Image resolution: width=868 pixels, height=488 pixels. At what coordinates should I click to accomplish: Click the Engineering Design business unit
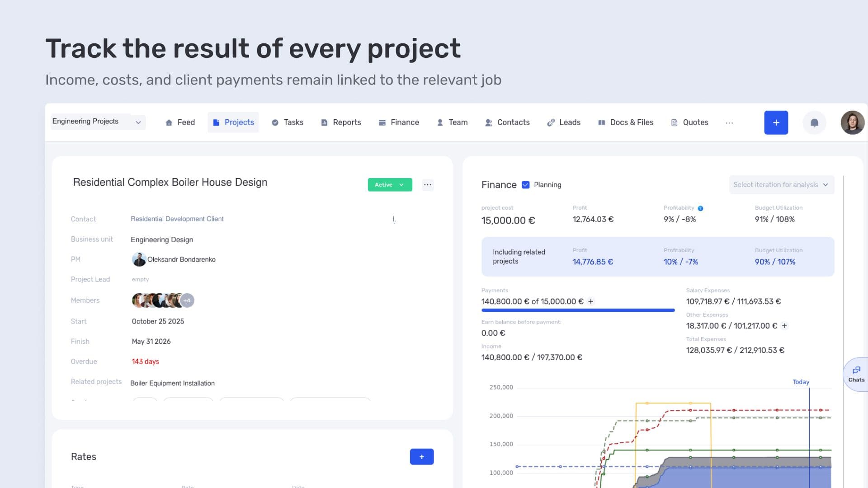click(x=162, y=239)
